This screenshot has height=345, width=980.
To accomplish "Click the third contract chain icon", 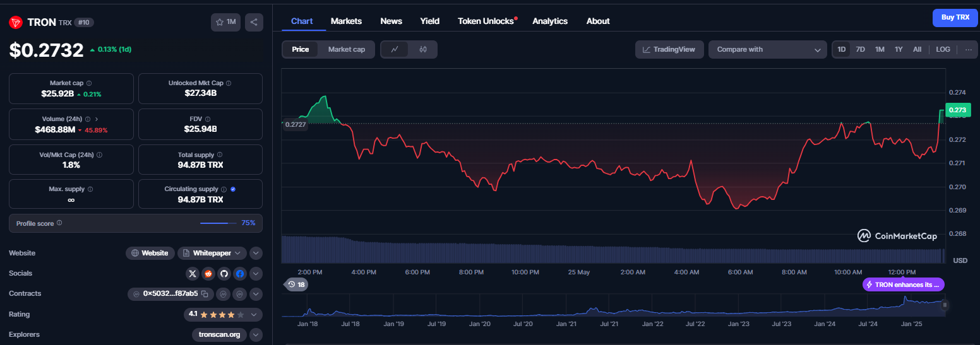I will tap(240, 294).
